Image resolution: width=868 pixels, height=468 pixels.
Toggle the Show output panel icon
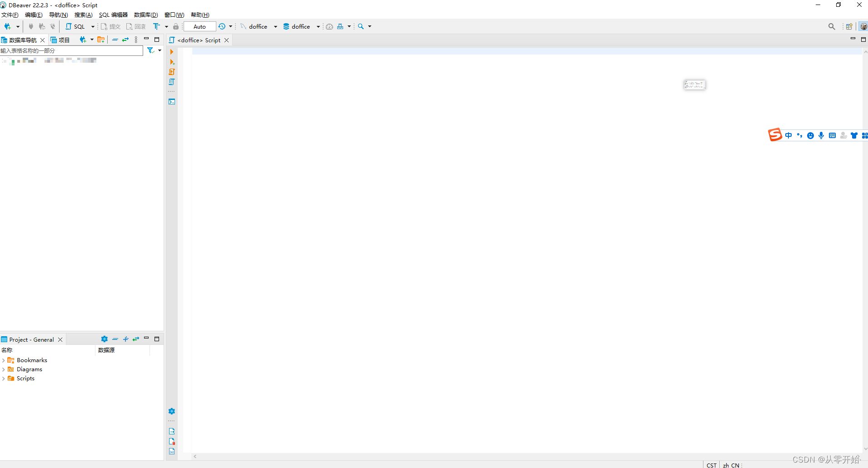[172, 431]
